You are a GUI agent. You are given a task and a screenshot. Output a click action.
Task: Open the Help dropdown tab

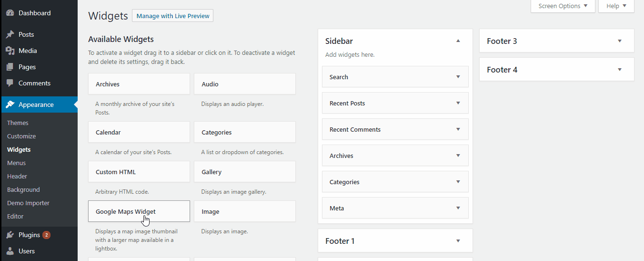tap(616, 6)
